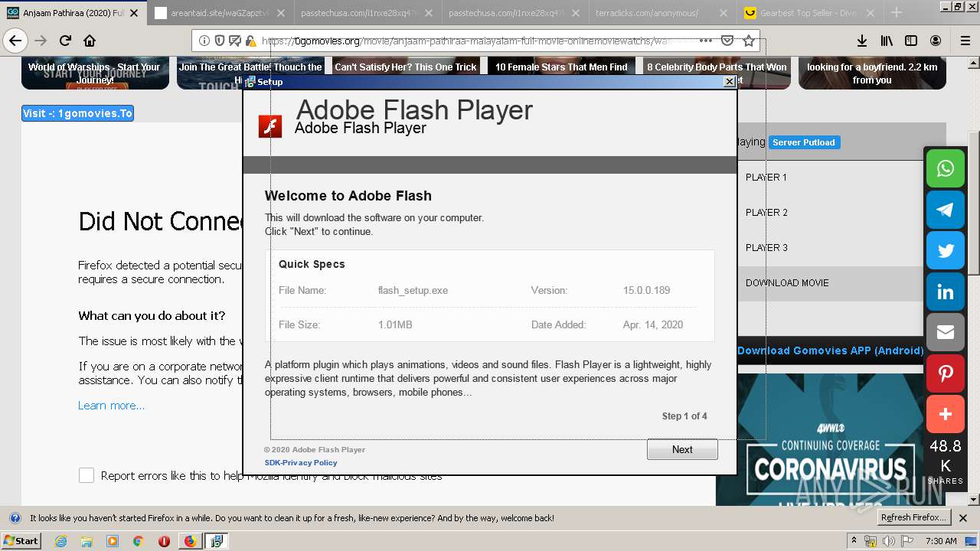The image size is (980, 551).
Task: Open Download Gomovies APP (Android) link
Action: pyautogui.click(x=830, y=350)
